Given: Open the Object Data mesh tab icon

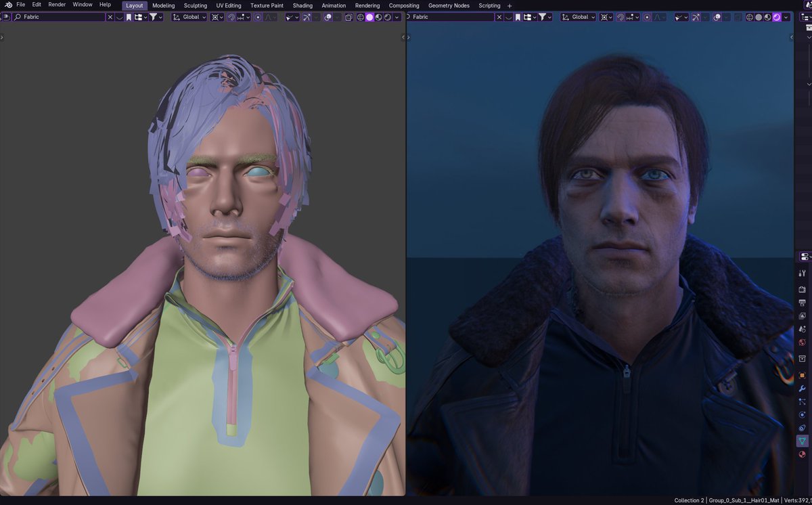Looking at the screenshot, I should pyautogui.click(x=802, y=441).
